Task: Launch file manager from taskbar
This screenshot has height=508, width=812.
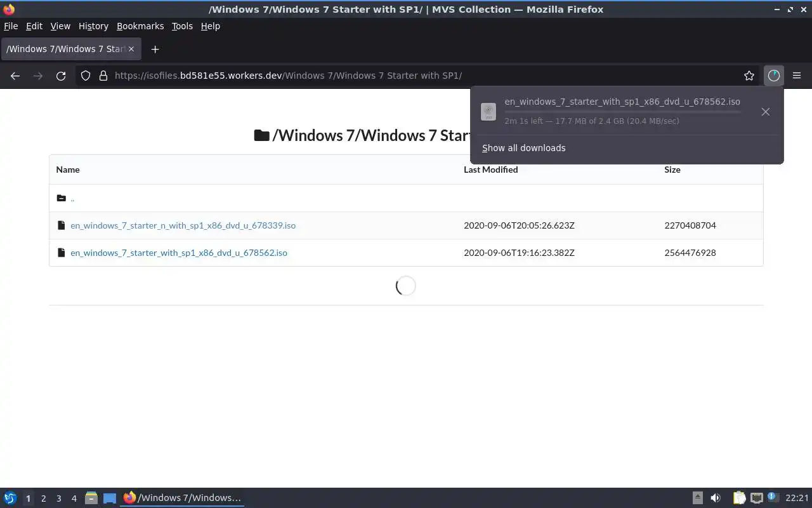Action: coord(91,498)
